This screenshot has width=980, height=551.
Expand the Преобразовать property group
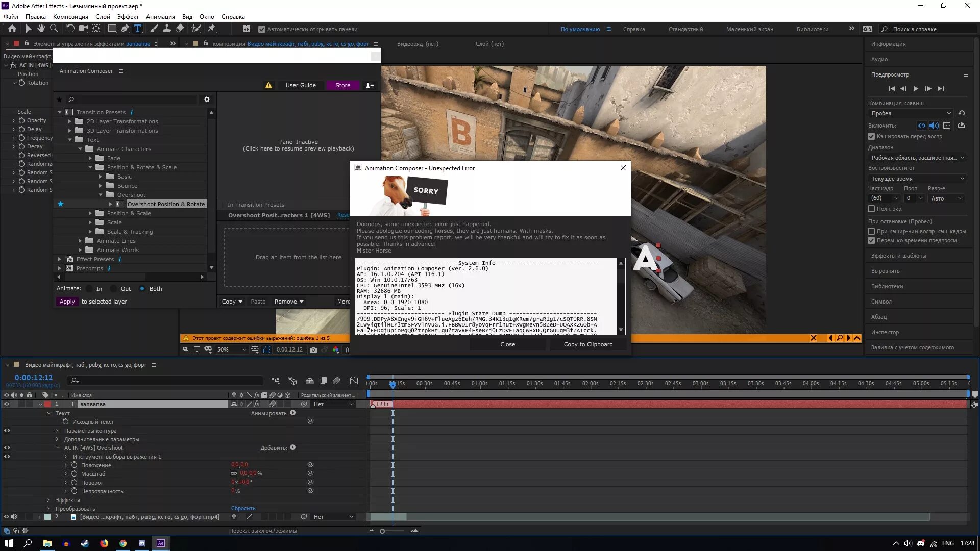[48, 509]
